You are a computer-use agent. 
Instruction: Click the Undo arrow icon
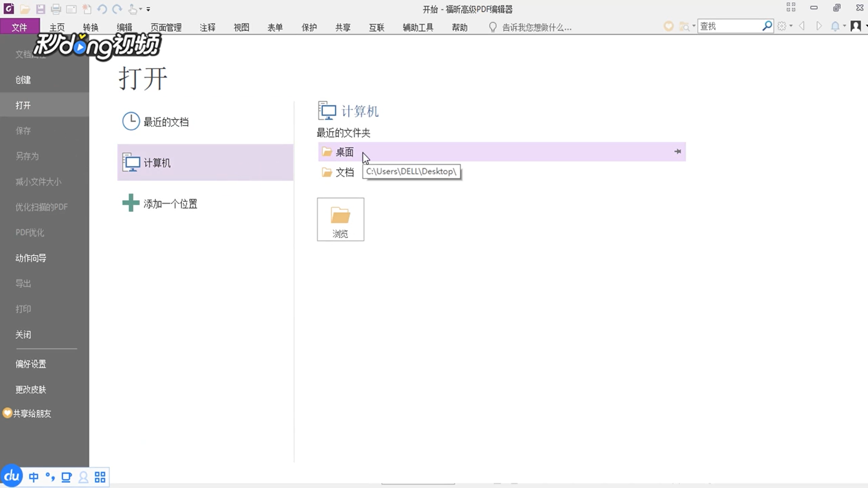pyautogui.click(x=102, y=9)
